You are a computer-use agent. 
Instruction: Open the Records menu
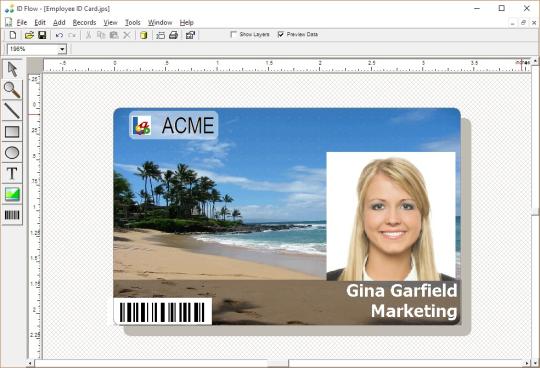point(84,22)
